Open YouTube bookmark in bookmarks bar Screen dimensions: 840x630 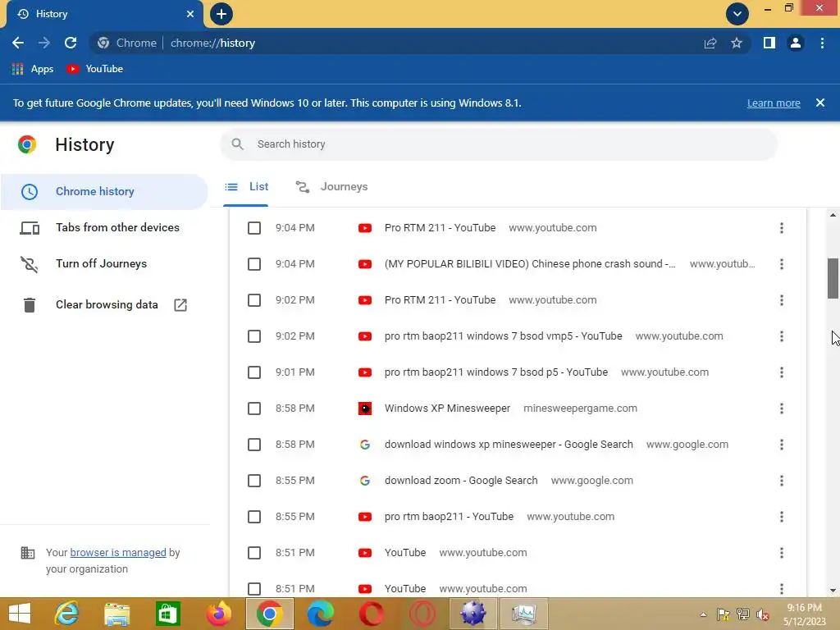click(95, 69)
